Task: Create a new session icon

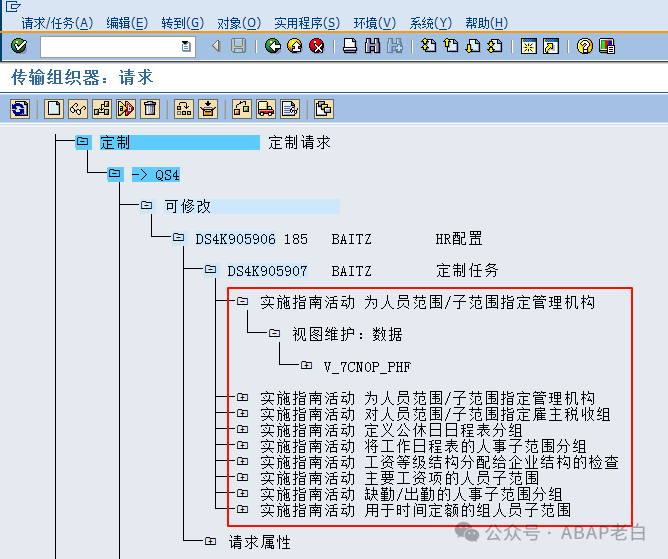Action: (529, 46)
